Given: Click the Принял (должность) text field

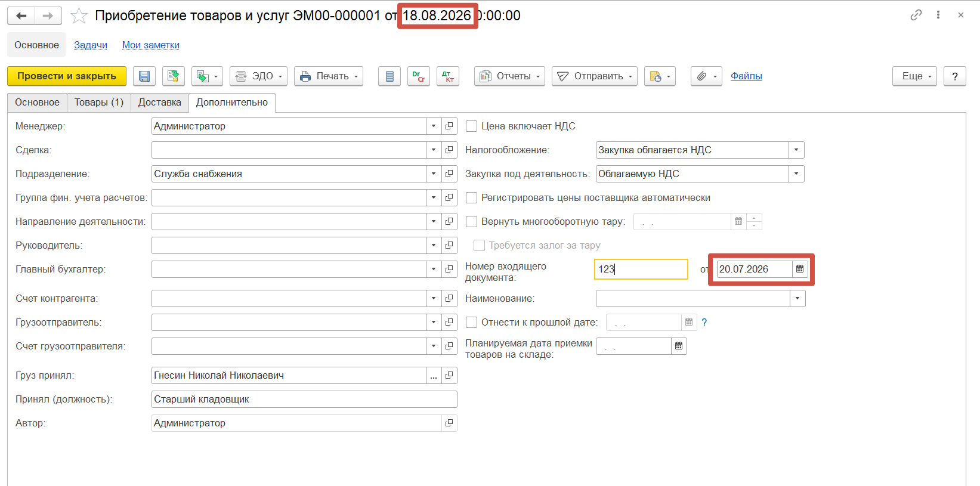Looking at the screenshot, I should 304,399.
